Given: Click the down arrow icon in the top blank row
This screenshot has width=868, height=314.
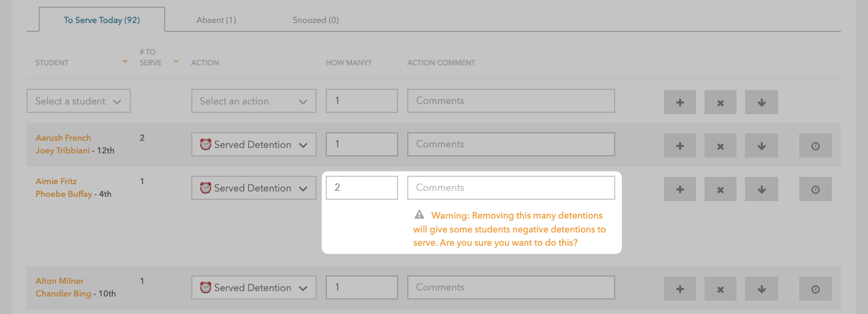Looking at the screenshot, I should [x=761, y=102].
